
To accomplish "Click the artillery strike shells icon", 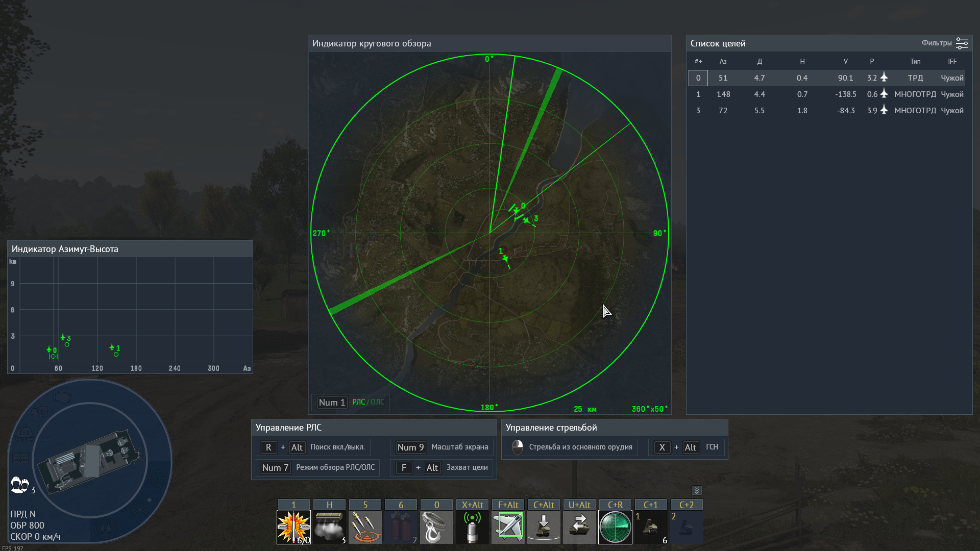I will click(365, 527).
